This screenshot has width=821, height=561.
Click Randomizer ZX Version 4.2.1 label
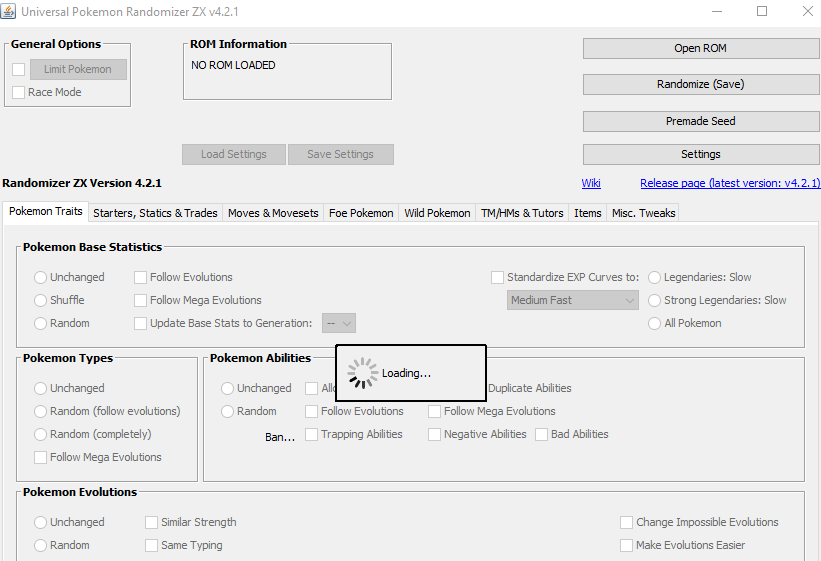click(x=82, y=183)
